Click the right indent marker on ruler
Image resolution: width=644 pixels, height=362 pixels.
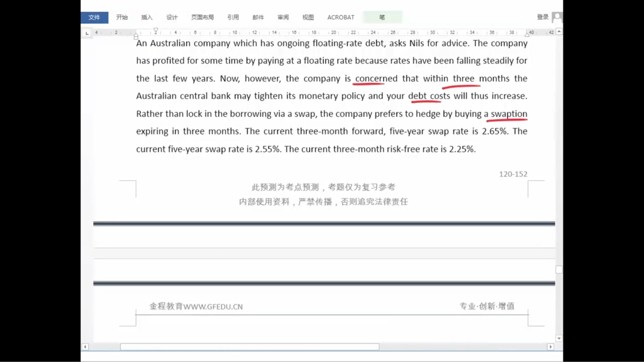click(527, 35)
